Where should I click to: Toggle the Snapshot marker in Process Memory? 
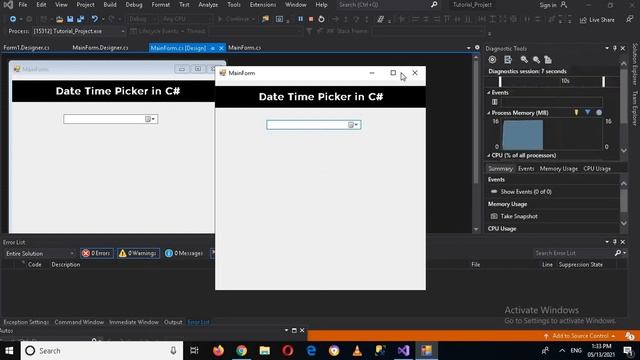(x=588, y=113)
